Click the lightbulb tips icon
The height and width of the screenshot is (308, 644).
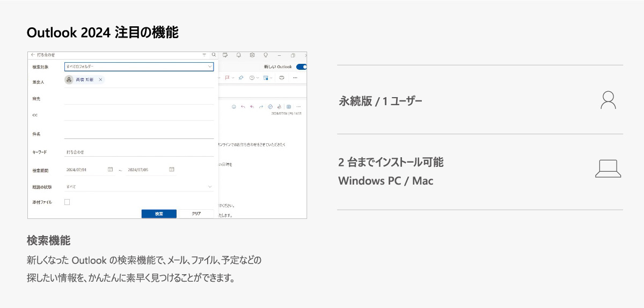click(265, 55)
